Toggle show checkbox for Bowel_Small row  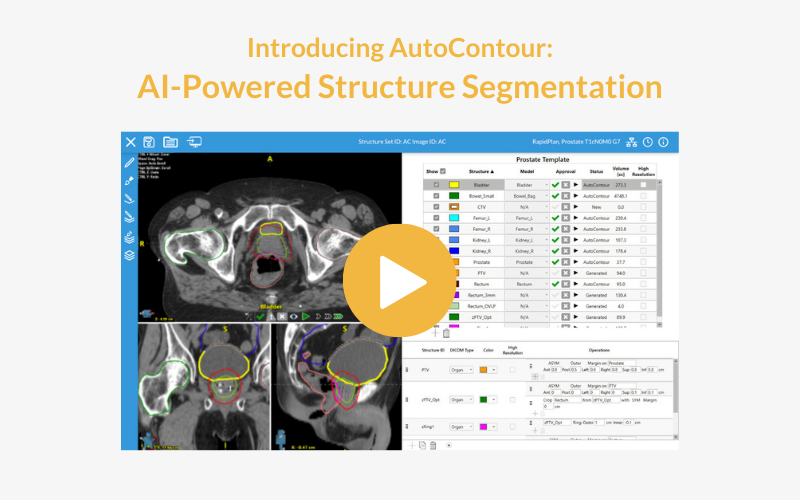(436, 196)
